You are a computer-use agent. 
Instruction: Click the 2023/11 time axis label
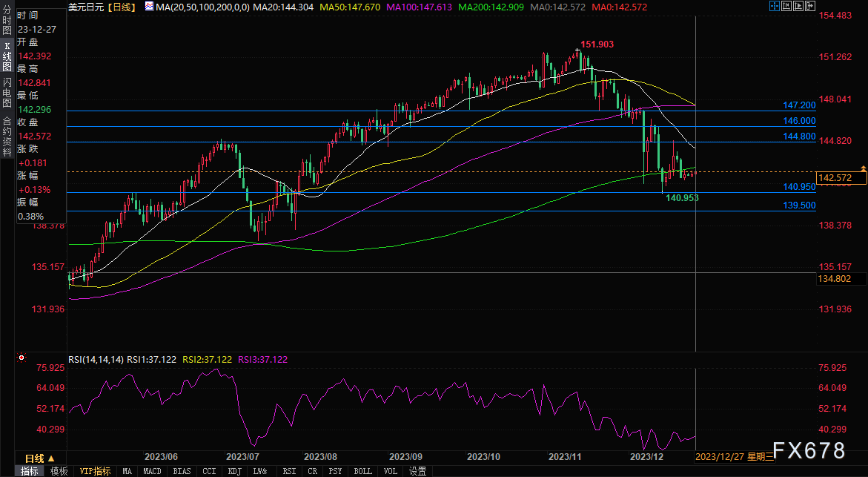point(565,456)
